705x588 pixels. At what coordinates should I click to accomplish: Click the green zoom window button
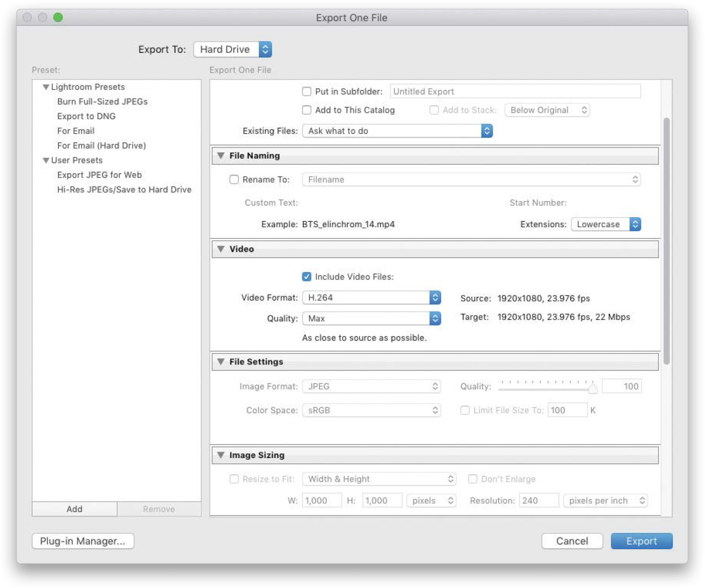click(58, 17)
